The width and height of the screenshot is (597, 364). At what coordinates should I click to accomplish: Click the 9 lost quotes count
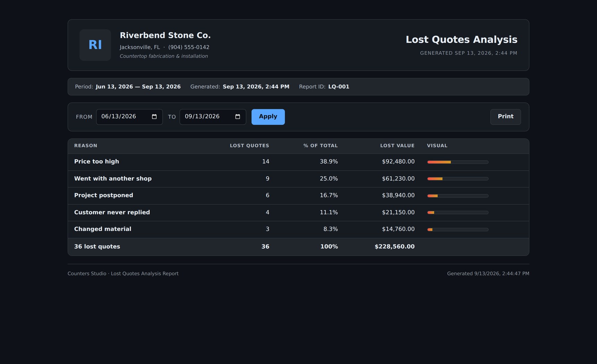[267, 179]
